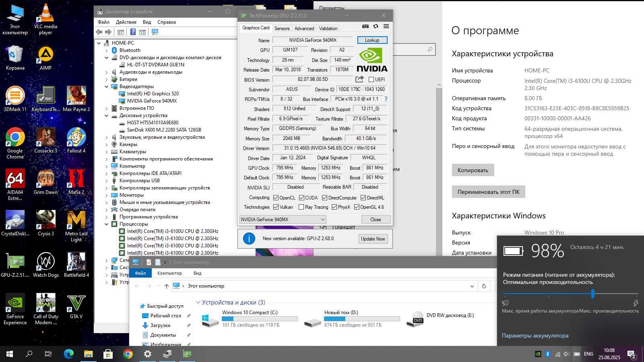Launch the 3DMark 11 desktop icon
The height and width of the screenshot is (362, 644).
15,99
